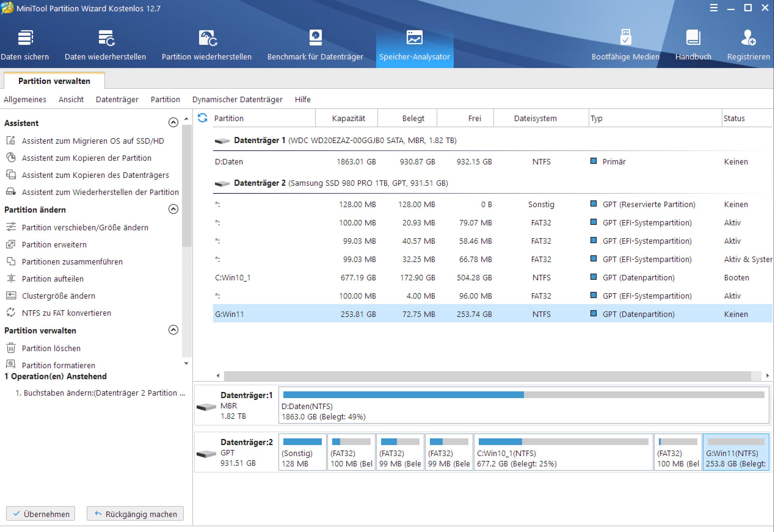774x532 pixels.
Task: Collapse the Partition verwalten sidebar section
Action: click(173, 330)
